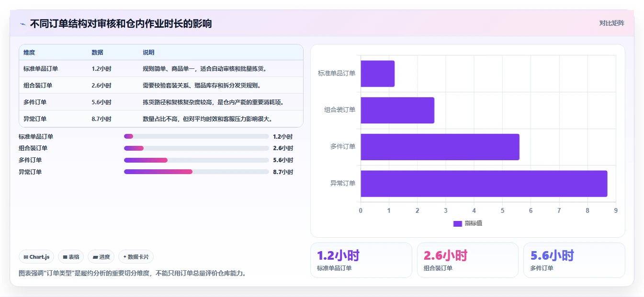Click the 多件订单 bar in chart

[440, 147]
